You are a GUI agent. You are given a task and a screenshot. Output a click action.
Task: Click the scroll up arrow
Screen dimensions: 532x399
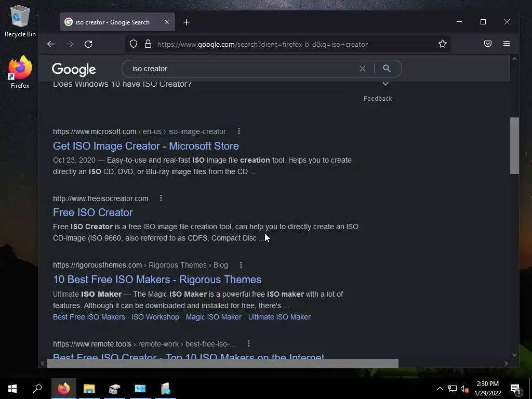point(514,59)
